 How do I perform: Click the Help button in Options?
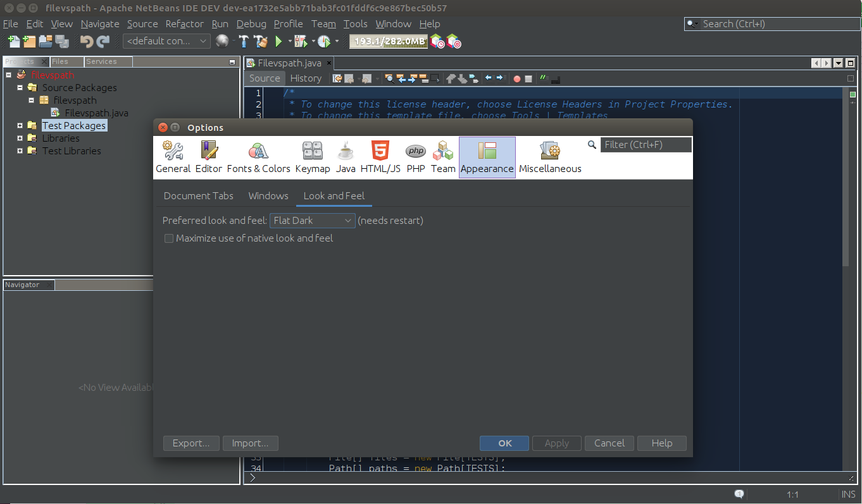pos(662,443)
